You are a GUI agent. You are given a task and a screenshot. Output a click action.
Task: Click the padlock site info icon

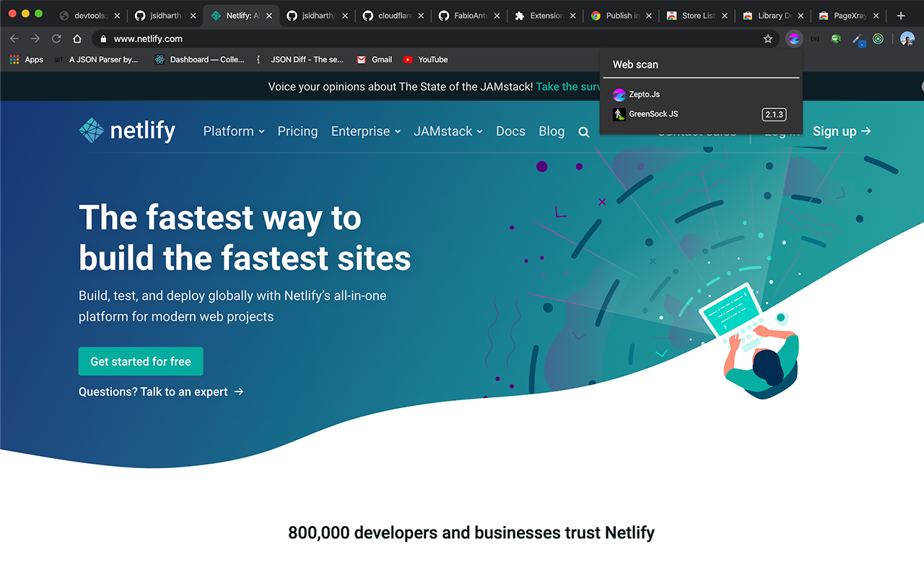(103, 39)
